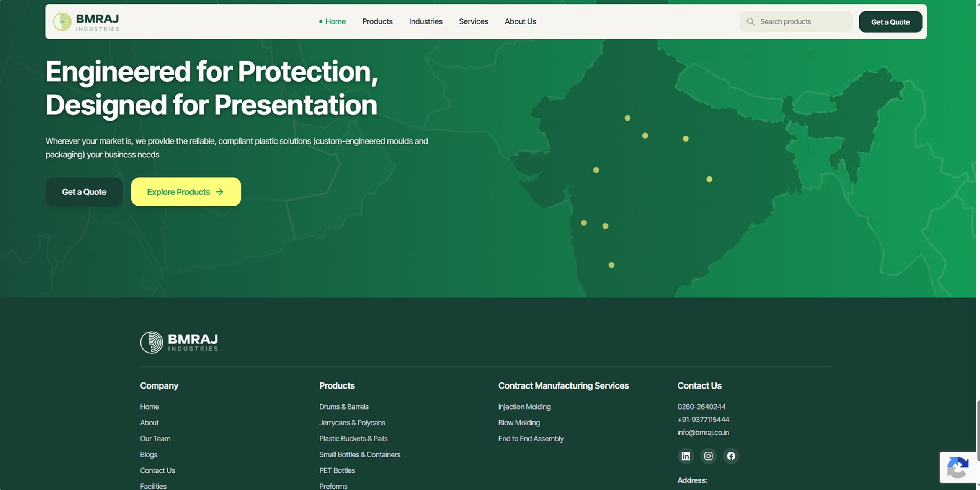Image resolution: width=980 pixels, height=490 pixels.
Task: Open the Services navigation menu
Action: [x=474, y=22]
